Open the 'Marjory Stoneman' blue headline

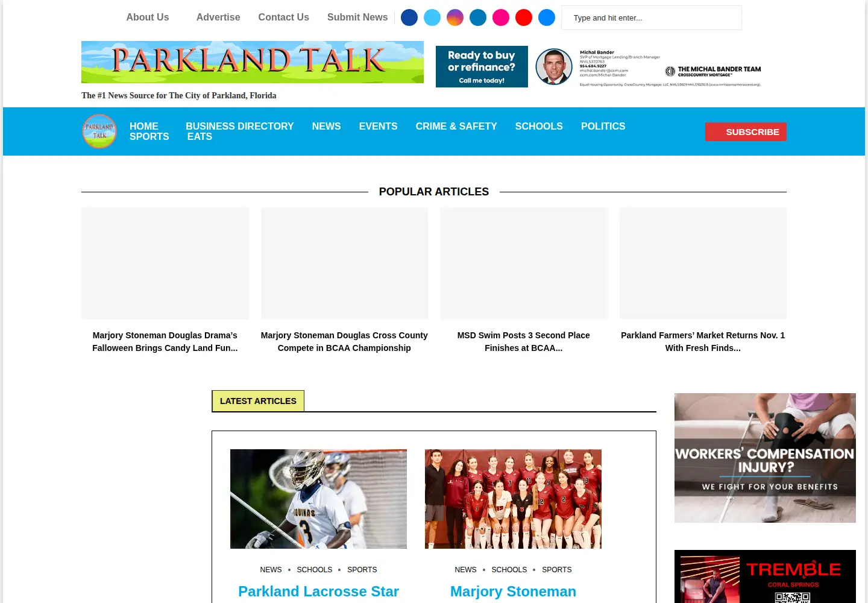pos(513,592)
